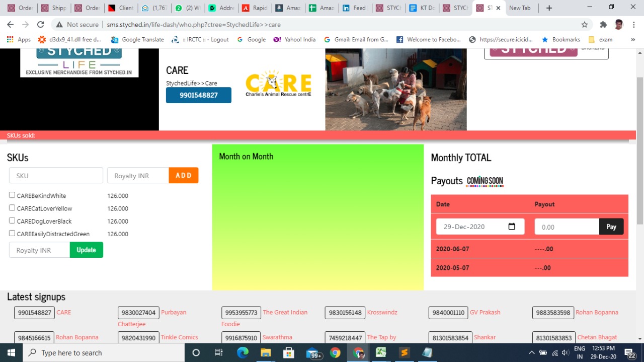Open Cortana circle on the taskbar
Screen dimensions: 644x362
coord(196,352)
